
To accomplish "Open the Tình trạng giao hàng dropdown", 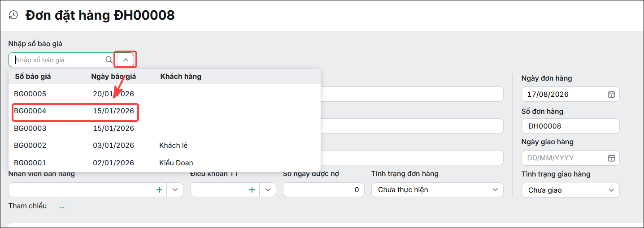I will pyautogui.click(x=570, y=190).
